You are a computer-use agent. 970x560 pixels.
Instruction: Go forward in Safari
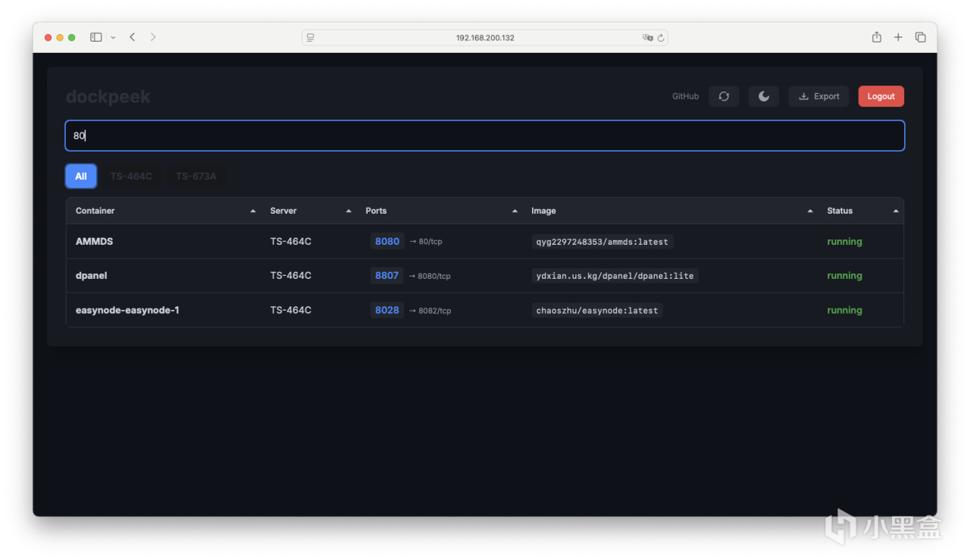(153, 37)
